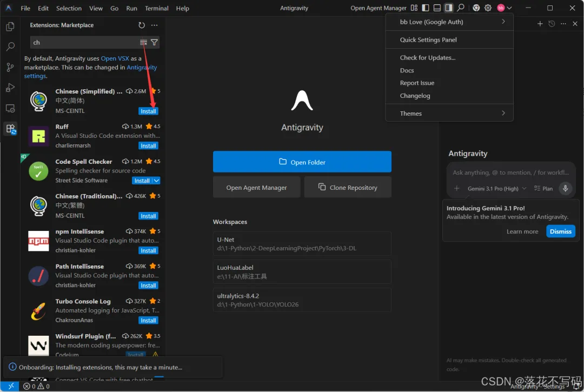Start a new agent conversation with plus

pyautogui.click(x=540, y=23)
